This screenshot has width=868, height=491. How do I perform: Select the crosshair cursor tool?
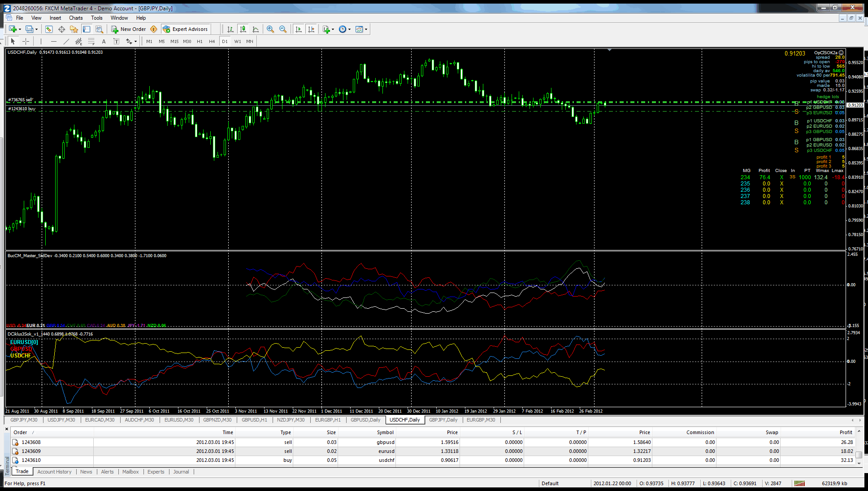point(26,41)
